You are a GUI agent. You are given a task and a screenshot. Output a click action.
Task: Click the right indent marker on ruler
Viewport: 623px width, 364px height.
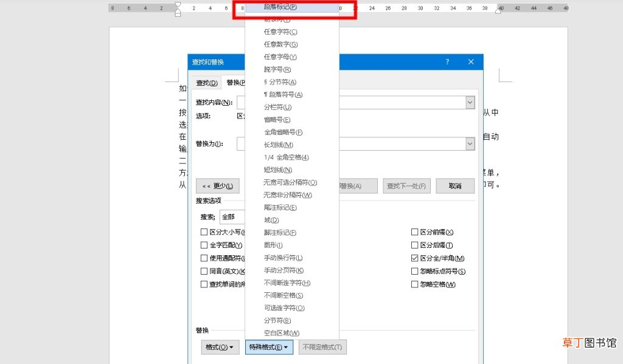(x=498, y=11)
